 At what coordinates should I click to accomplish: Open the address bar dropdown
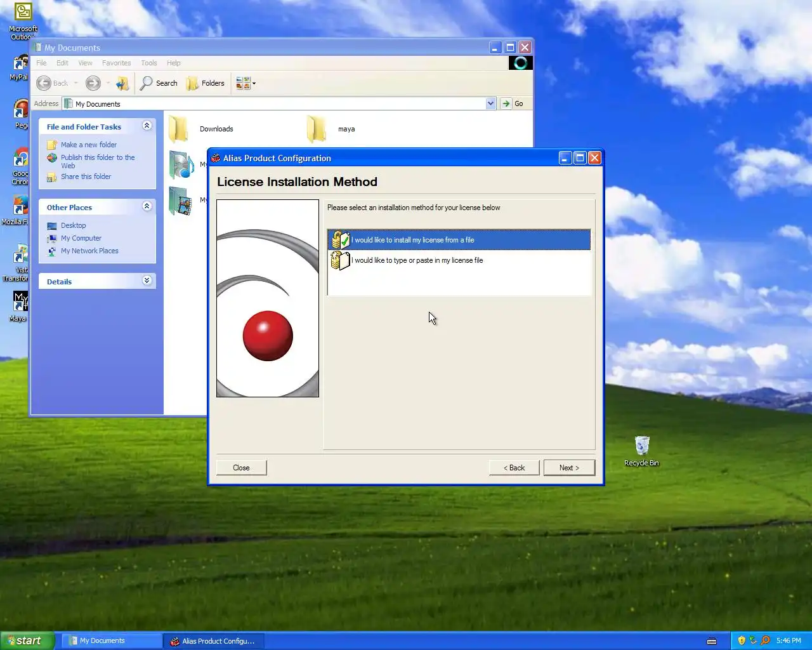coord(490,103)
